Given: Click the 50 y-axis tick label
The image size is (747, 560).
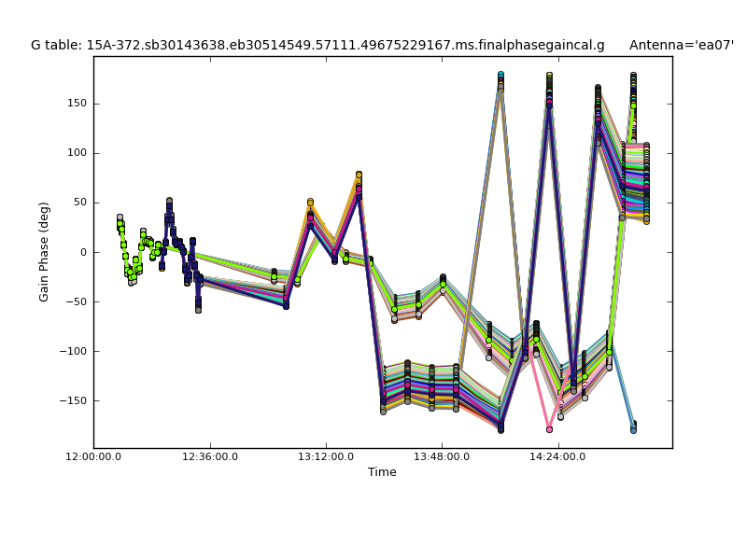Looking at the screenshot, I should (x=79, y=203).
